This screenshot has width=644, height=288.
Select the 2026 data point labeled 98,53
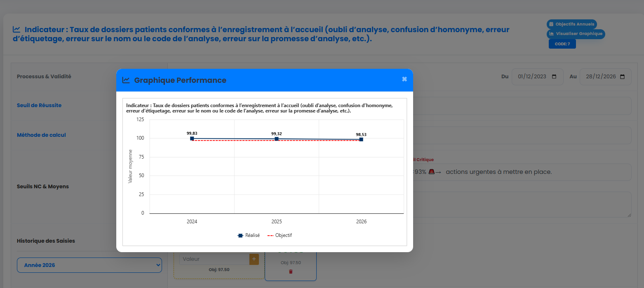pyautogui.click(x=361, y=140)
